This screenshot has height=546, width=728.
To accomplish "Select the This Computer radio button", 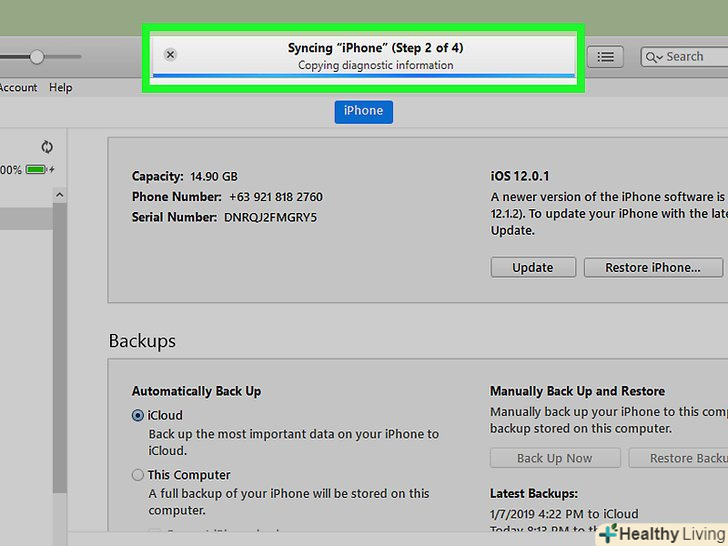I will [137, 475].
